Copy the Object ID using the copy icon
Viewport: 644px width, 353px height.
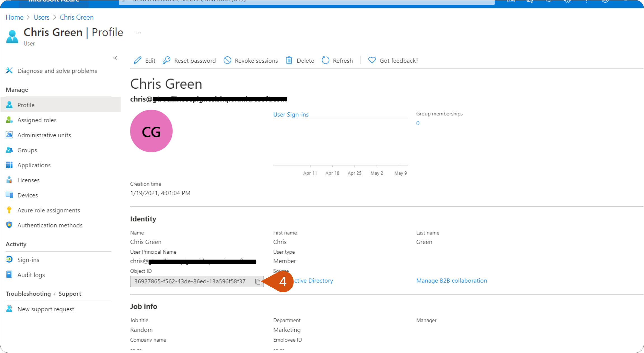coord(257,282)
